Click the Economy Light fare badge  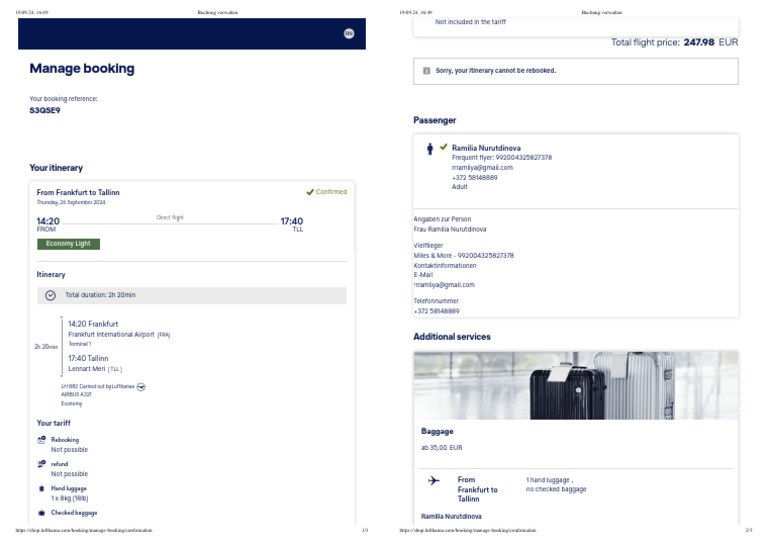pyautogui.click(x=69, y=244)
